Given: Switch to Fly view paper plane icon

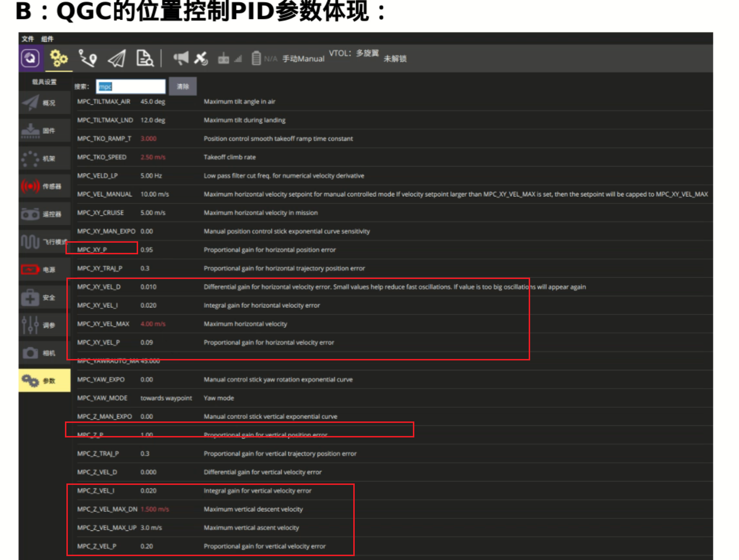Looking at the screenshot, I should 116,57.
